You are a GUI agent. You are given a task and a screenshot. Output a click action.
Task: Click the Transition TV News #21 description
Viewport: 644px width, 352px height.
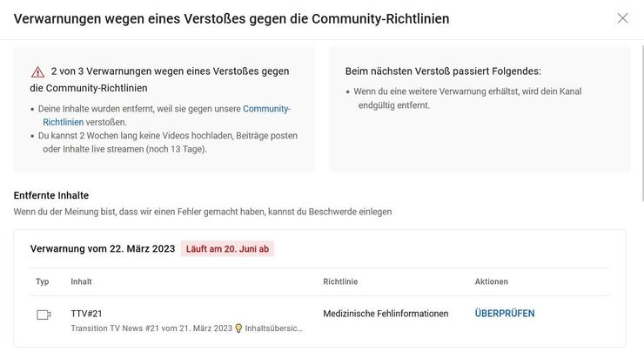(186, 328)
